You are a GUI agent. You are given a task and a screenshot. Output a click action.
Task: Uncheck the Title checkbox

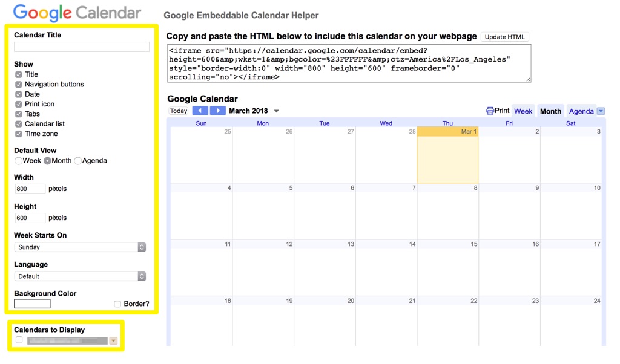(x=19, y=74)
